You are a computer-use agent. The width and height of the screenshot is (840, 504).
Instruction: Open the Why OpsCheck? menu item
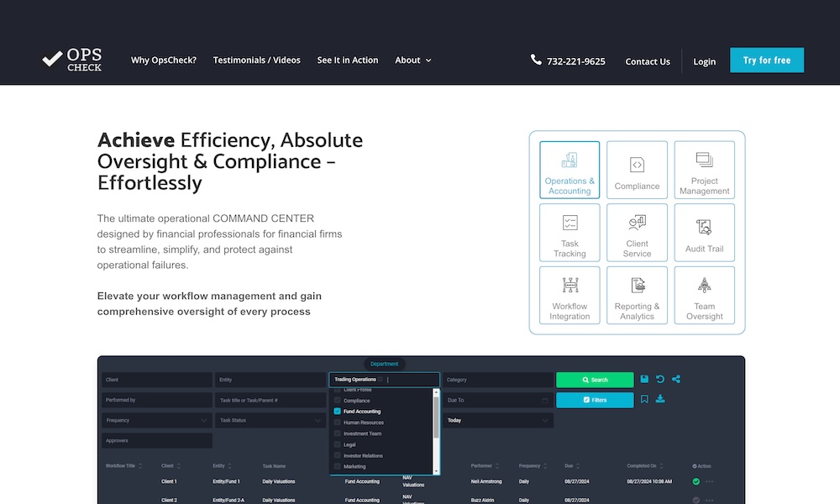(x=164, y=60)
